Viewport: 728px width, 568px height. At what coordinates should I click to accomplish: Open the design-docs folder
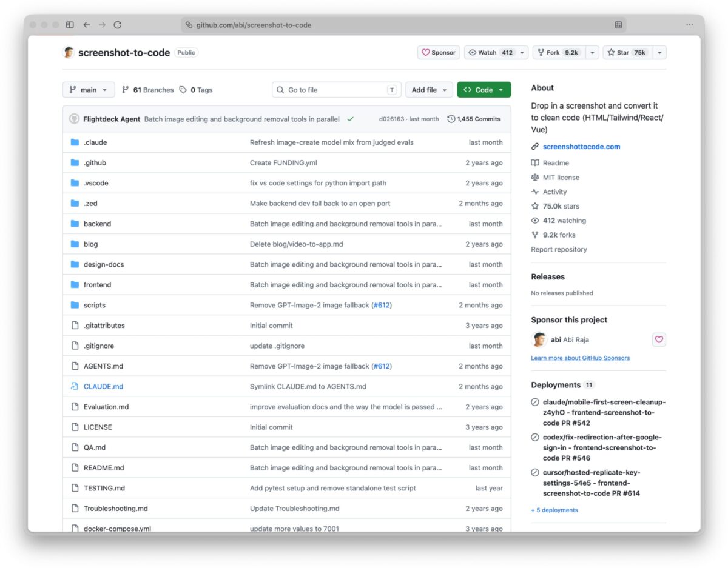point(104,264)
